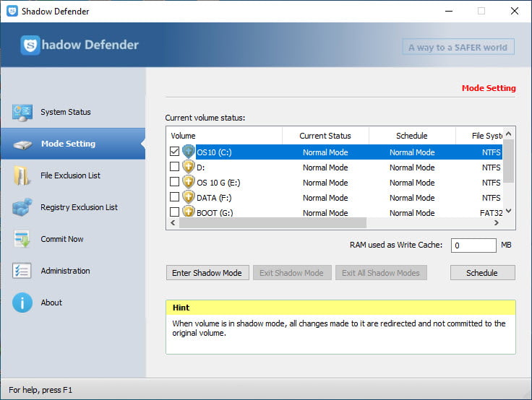Select the OS10 (C:) volume name
The height and width of the screenshot is (400, 532).
click(214, 152)
